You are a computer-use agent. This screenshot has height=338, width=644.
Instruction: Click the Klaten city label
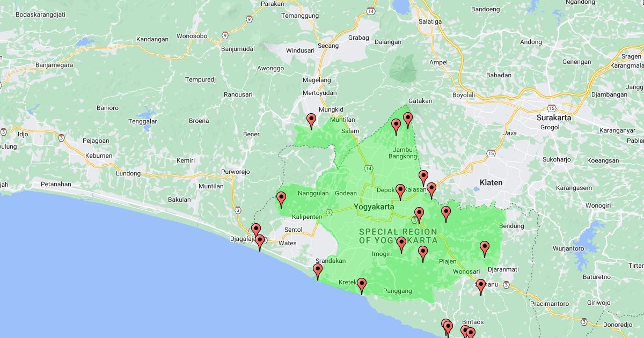point(491,182)
